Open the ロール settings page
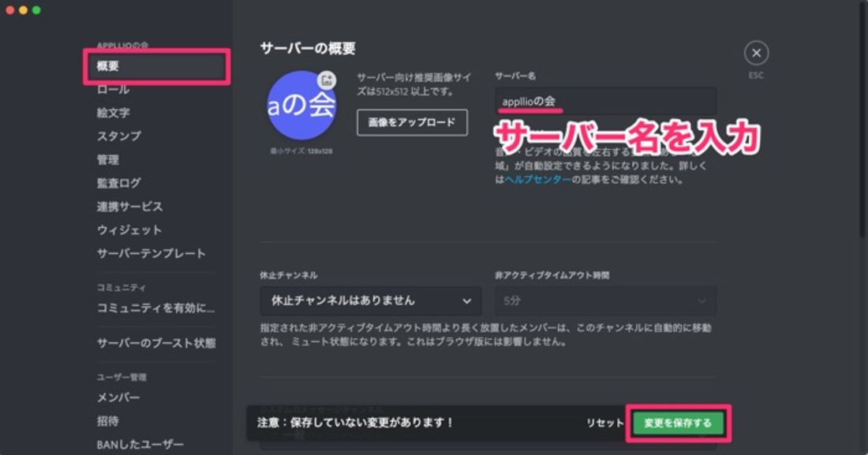The width and height of the screenshot is (868, 455). [113, 90]
